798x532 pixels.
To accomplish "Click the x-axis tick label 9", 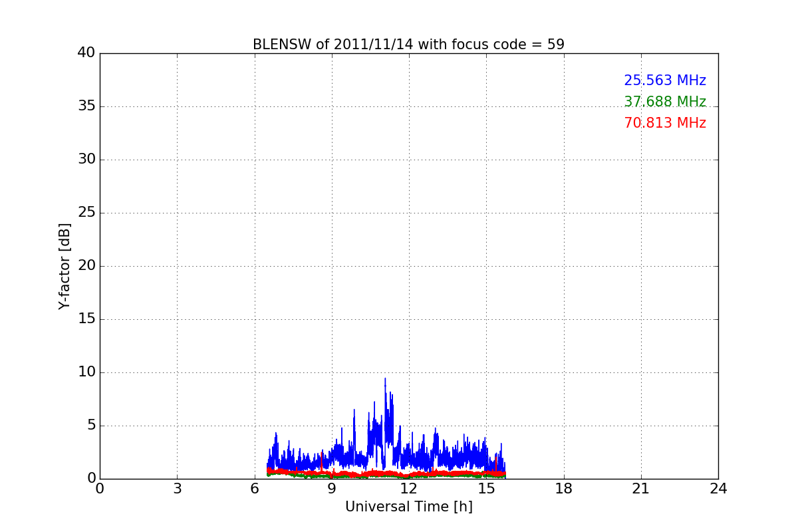I will tap(332, 489).
